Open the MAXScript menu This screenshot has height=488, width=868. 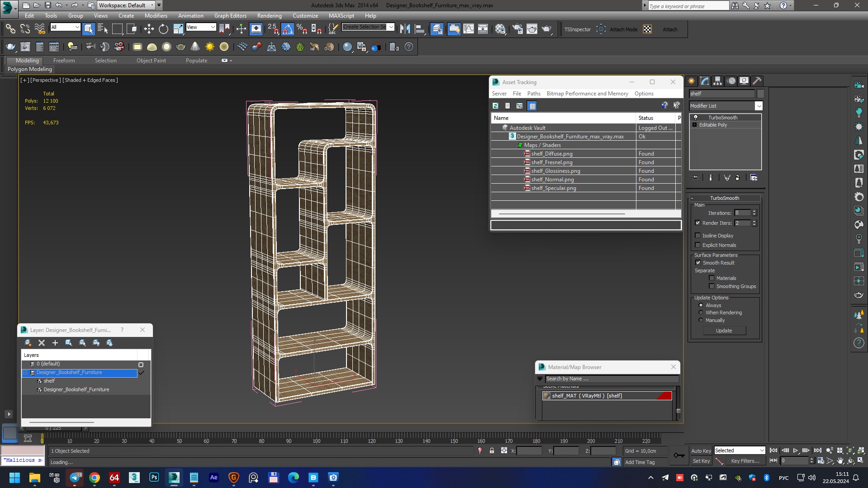[342, 16]
